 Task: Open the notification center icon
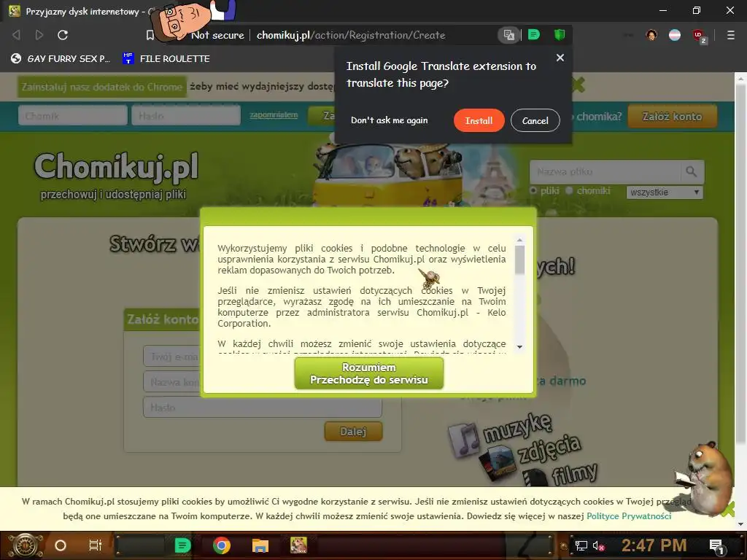pos(717,546)
